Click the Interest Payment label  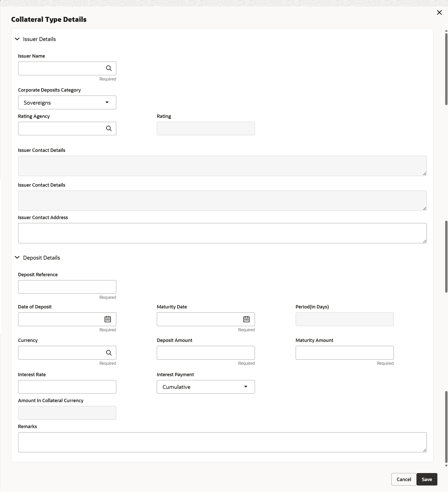coord(175,375)
